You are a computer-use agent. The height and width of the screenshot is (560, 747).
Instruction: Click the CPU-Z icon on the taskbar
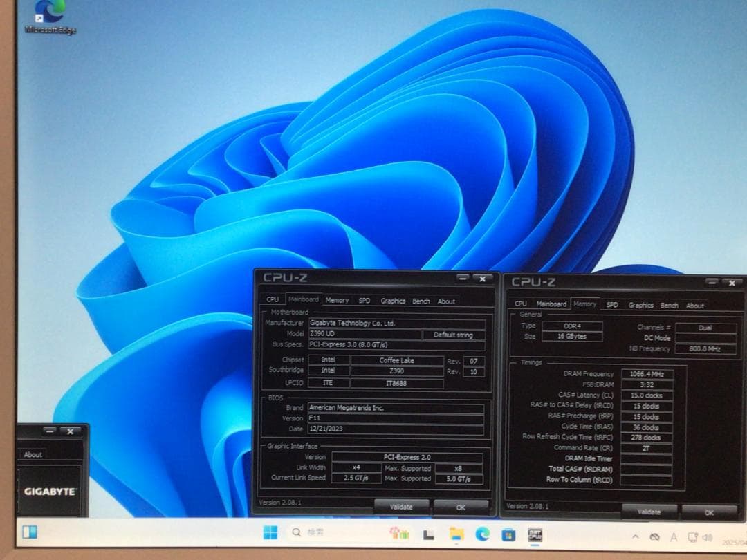[533, 534]
